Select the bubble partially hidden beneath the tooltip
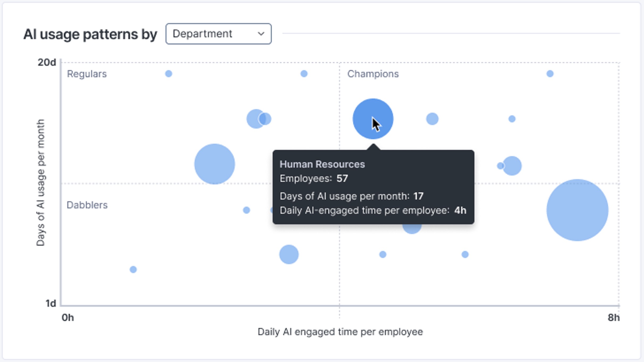 (x=412, y=229)
